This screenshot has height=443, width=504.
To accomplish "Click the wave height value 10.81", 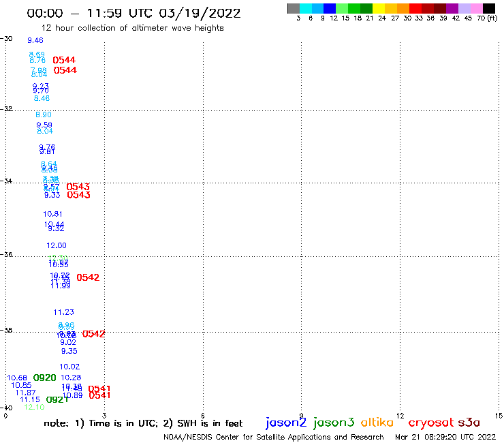I will tap(52, 214).
